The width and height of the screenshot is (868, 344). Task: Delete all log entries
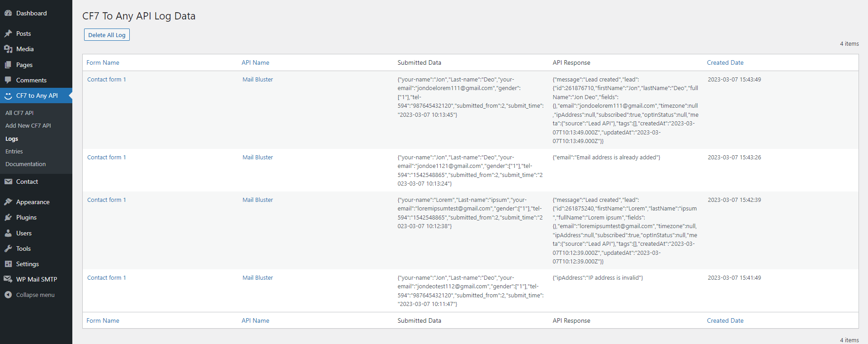(107, 35)
